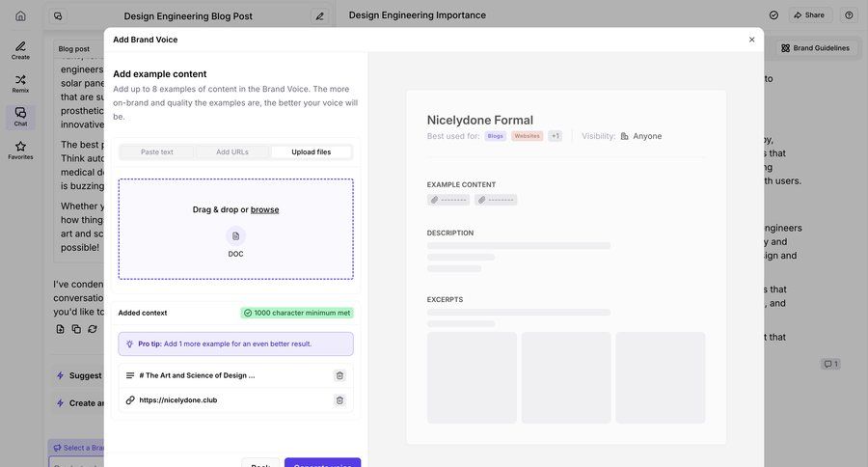Open the comment count badge
This screenshot has width=868, height=467.
(x=831, y=364)
